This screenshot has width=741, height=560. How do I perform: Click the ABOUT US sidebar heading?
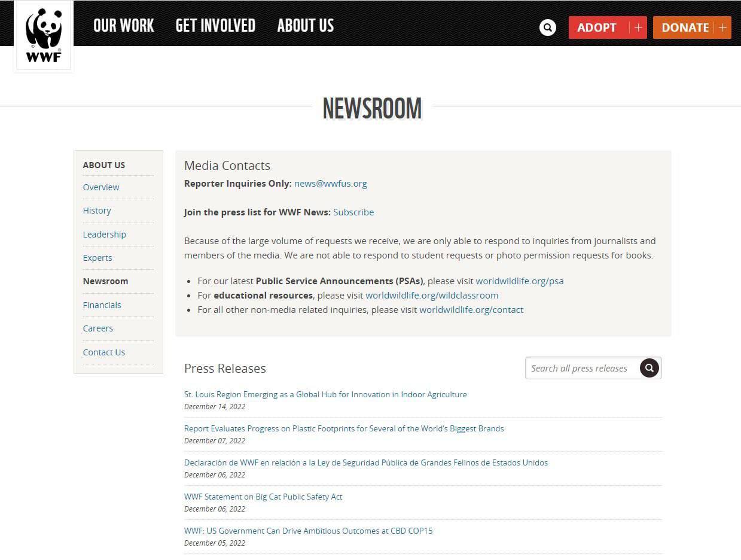coord(104,165)
